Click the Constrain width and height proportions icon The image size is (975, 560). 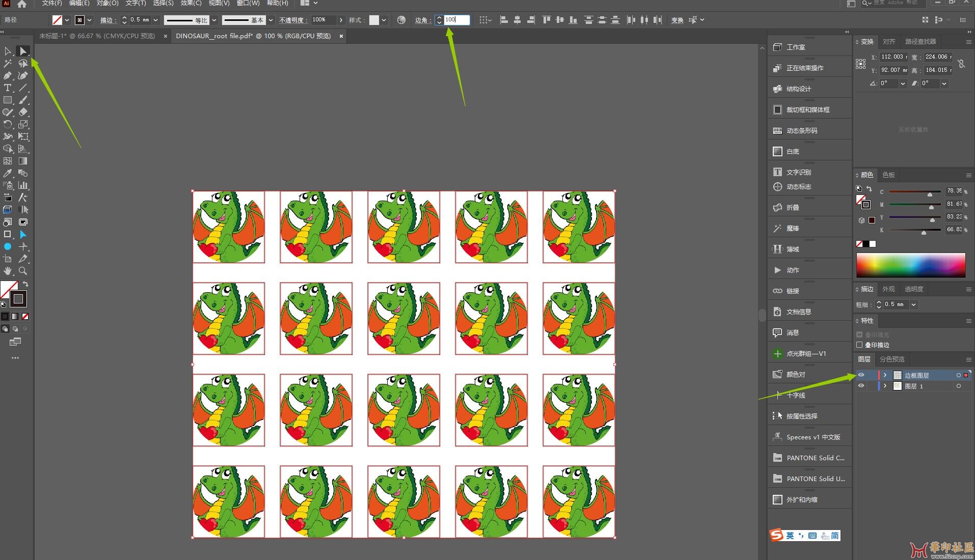961,64
